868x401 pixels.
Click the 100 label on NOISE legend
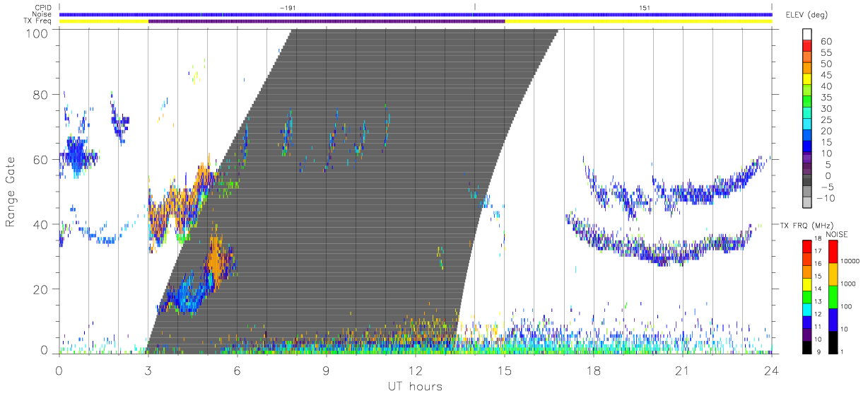(x=846, y=307)
